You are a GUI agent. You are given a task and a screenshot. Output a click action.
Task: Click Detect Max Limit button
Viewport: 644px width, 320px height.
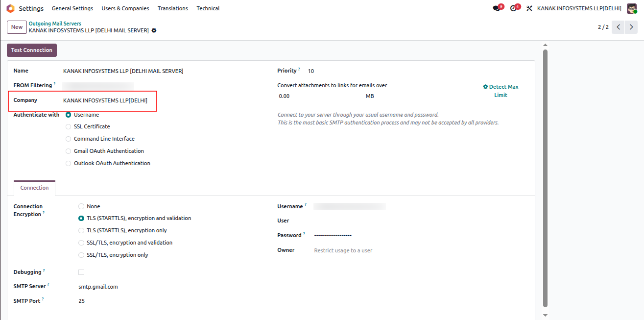pyautogui.click(x=501, y=91)
